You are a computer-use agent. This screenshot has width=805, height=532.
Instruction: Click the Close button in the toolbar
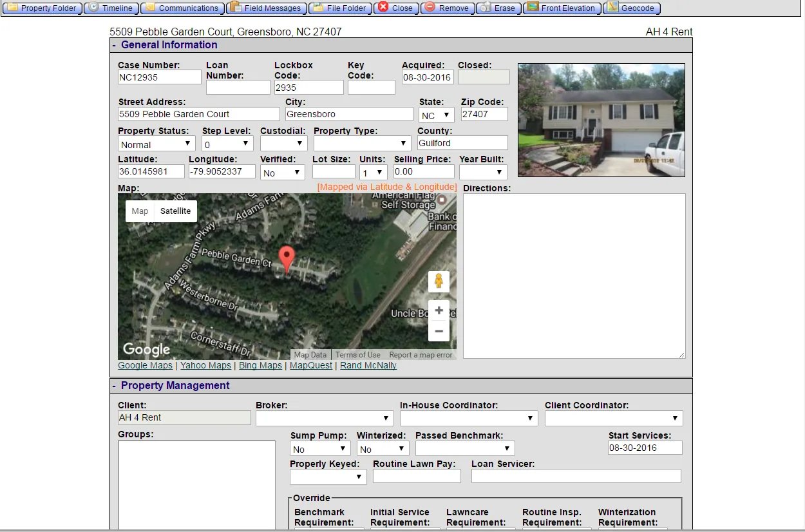click(396, 8)
